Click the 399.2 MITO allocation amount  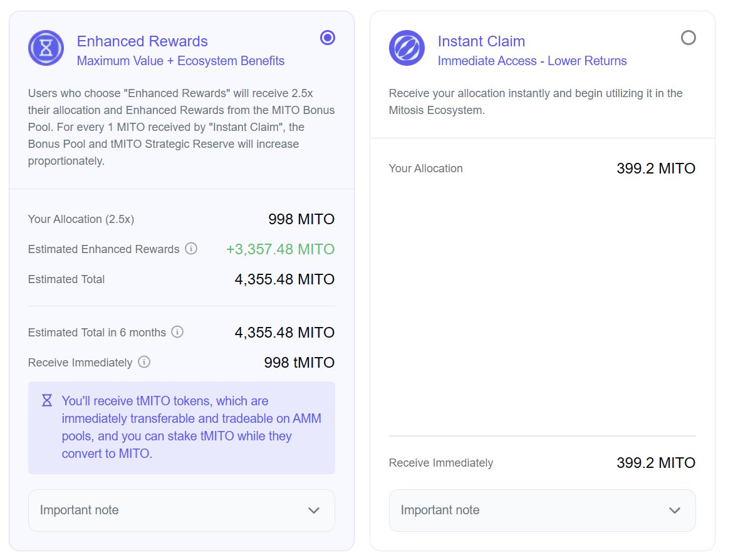coord(655,169)
